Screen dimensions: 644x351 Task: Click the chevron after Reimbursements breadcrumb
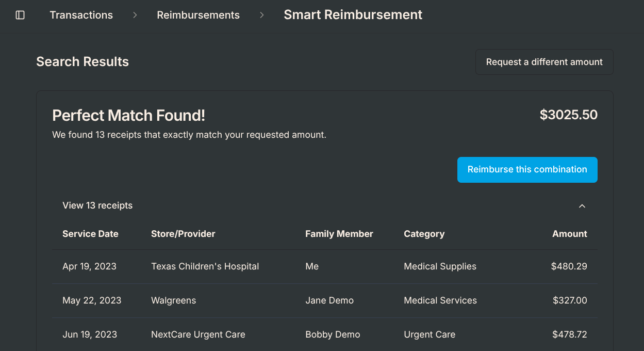[262, 15]
